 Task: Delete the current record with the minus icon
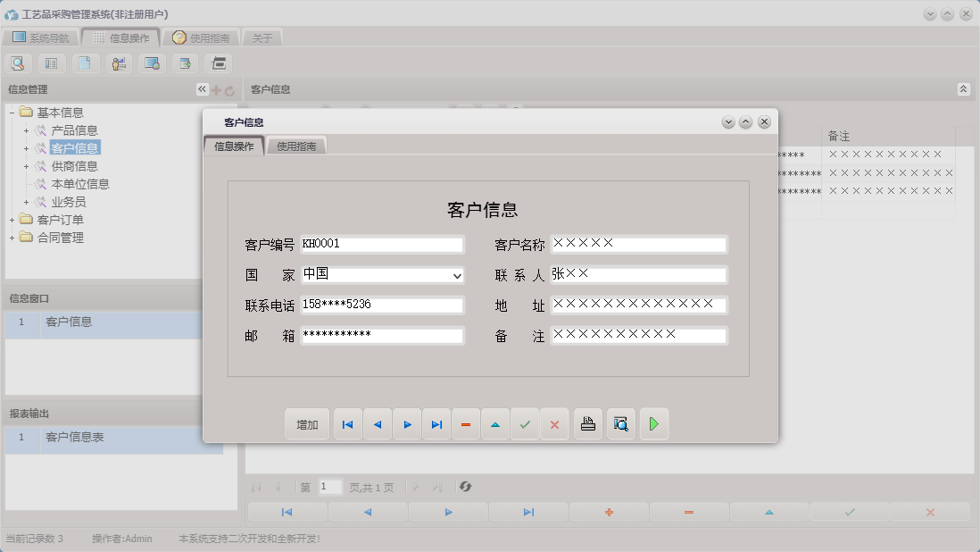465,424
